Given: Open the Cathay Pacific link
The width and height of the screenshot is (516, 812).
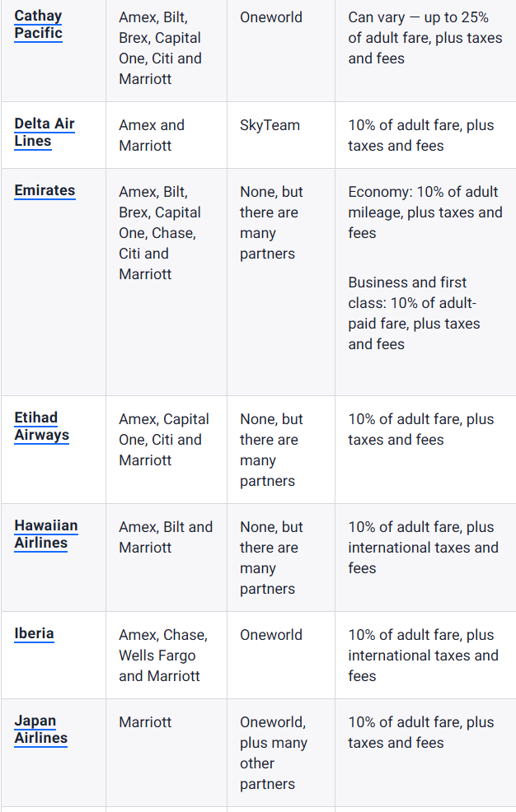Looking at the screenshot, I should click(x=38, y=25).
